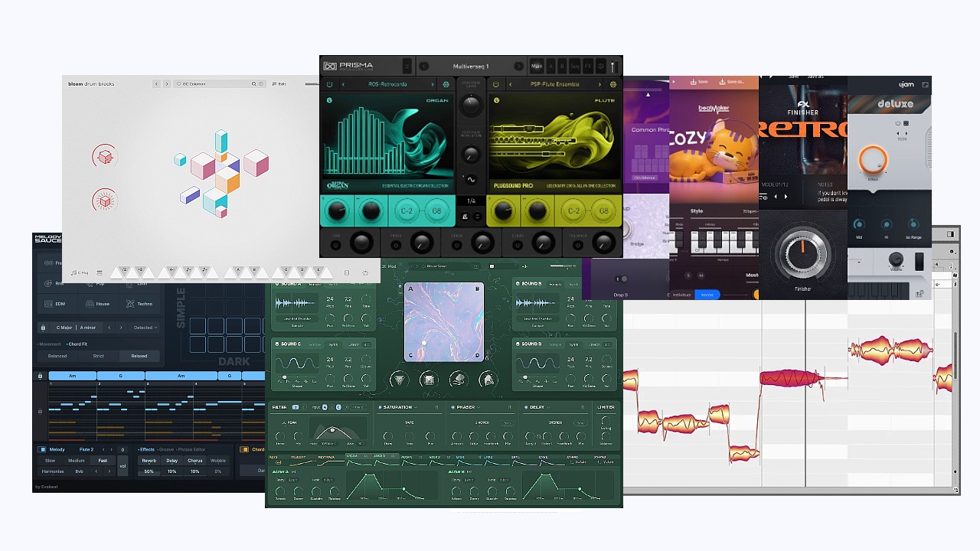Toggle Sound C power in green synth
Screen dimensions: 980x551
click(x=277, y=344)
